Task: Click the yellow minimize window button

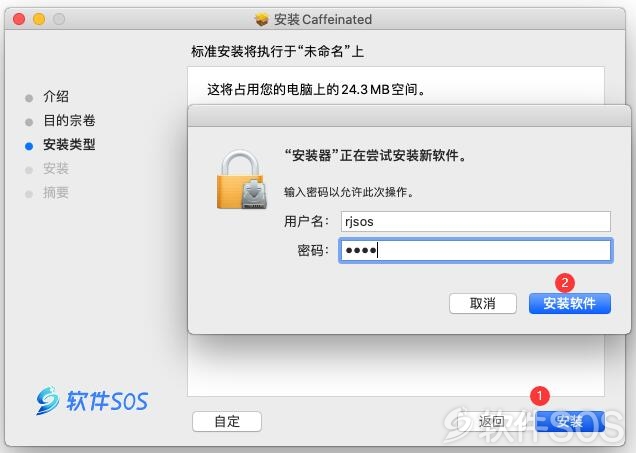Action: coord(39,19)
